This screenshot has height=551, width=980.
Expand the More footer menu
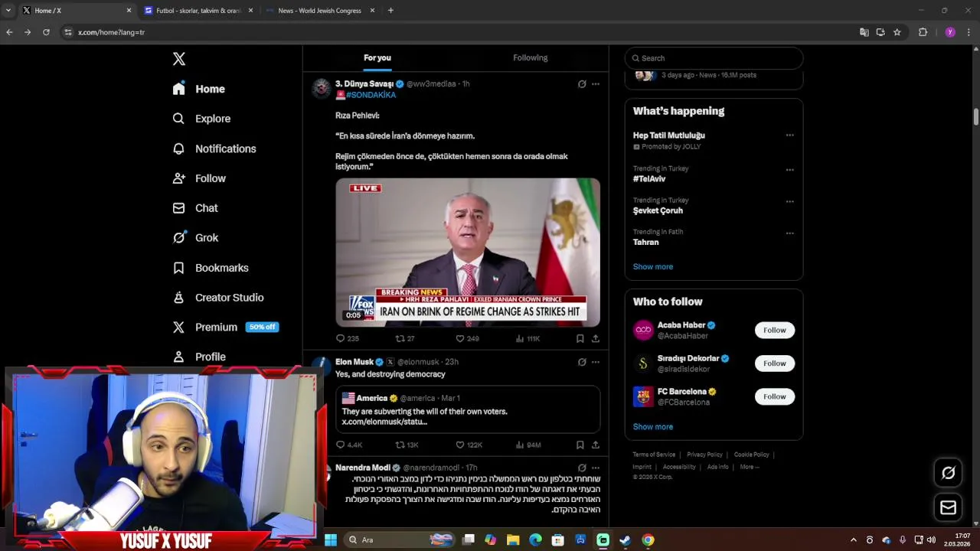point(750,467)
